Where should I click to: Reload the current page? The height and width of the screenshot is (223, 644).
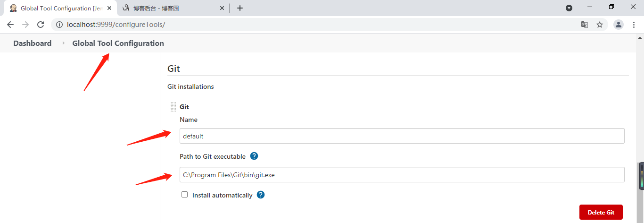tap(41, 25)
